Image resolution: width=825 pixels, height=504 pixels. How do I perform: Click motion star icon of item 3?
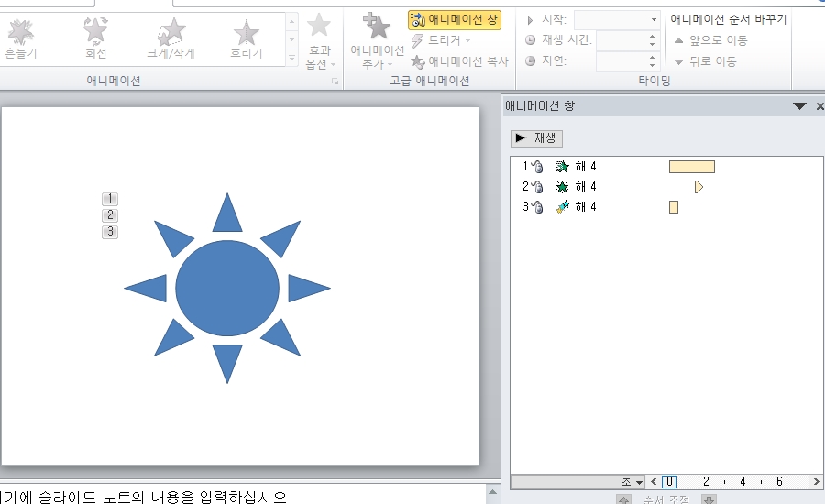click(x=563, y=207)
